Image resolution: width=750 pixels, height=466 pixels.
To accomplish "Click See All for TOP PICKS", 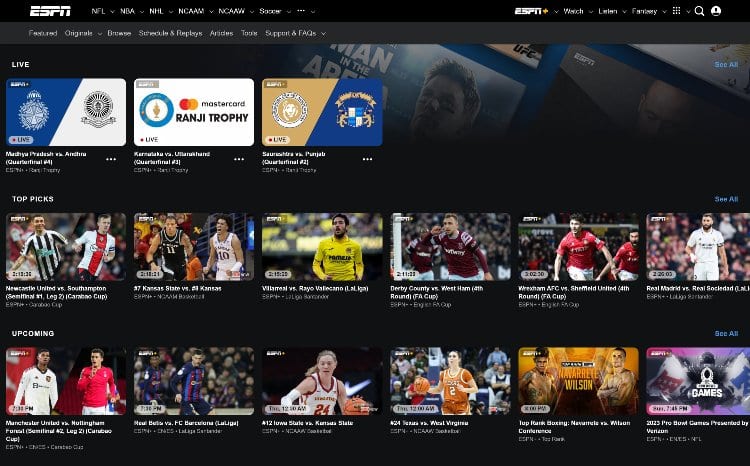I will [x=726, y=199].
